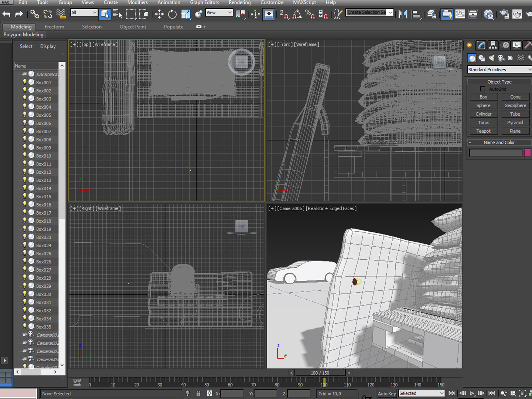
Task: Choose the Select Object tool
Action: [x=105, y=14]
